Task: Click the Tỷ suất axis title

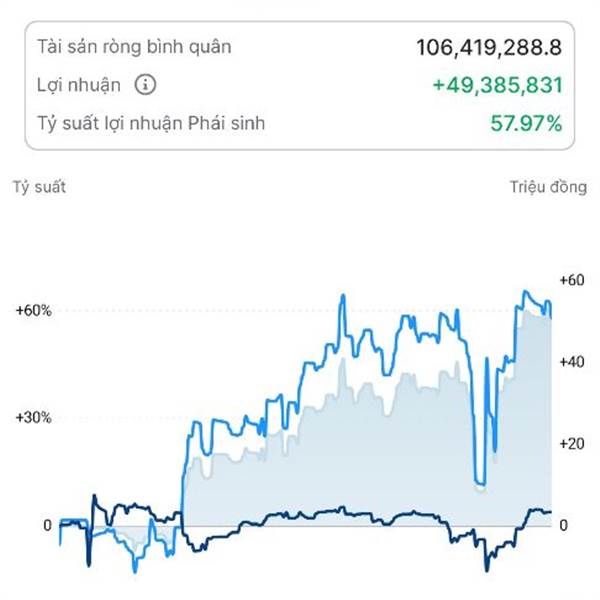Action: tap(39, 188)
